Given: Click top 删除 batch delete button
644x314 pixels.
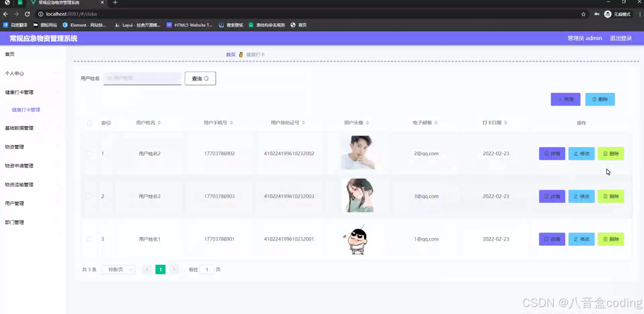Looking at the screenshot, I should tap(600, 99).
